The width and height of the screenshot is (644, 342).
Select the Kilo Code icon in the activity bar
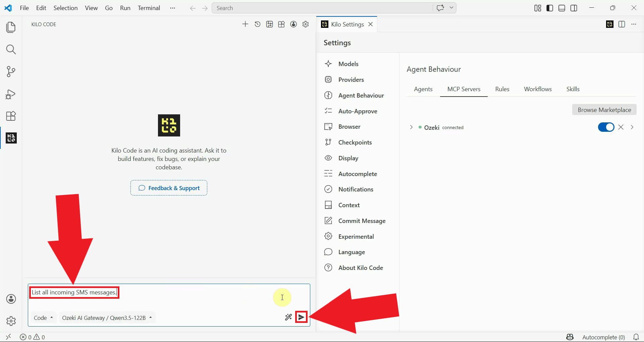point(11,138)
